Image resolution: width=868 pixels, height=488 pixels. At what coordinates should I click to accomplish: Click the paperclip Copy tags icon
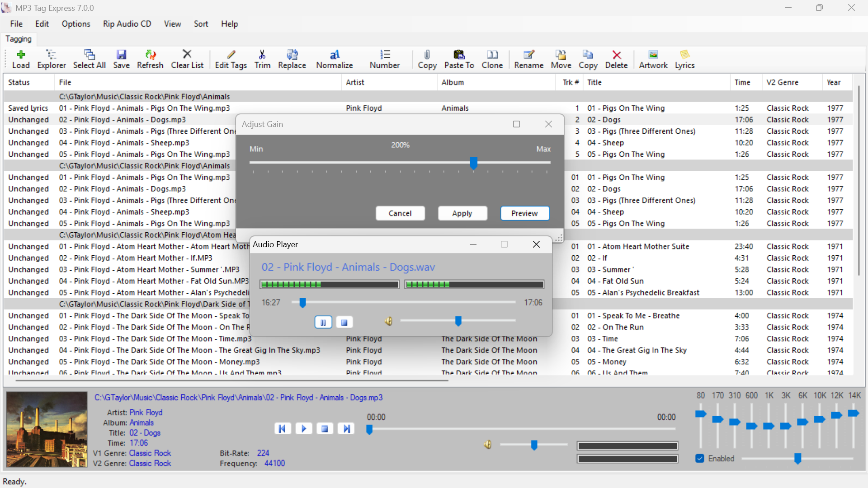pyautogui.click(x=427, y=59)
